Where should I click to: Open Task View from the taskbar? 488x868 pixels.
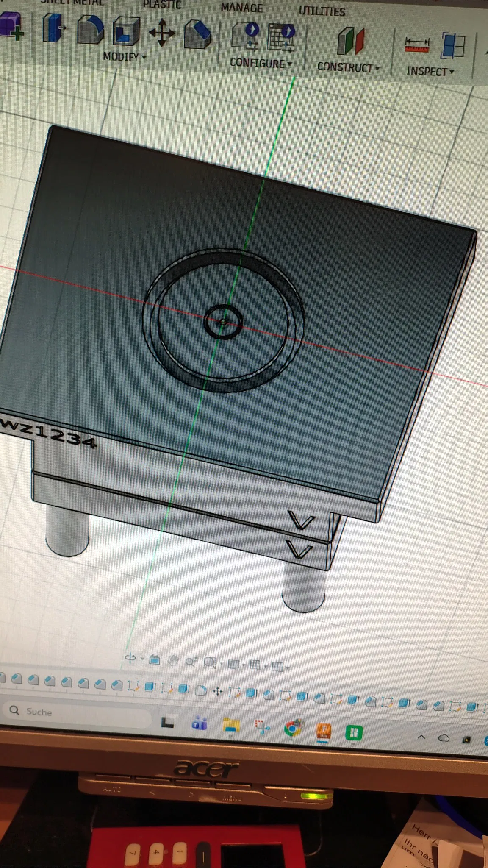pyautogui.click(x=168, y=722)
